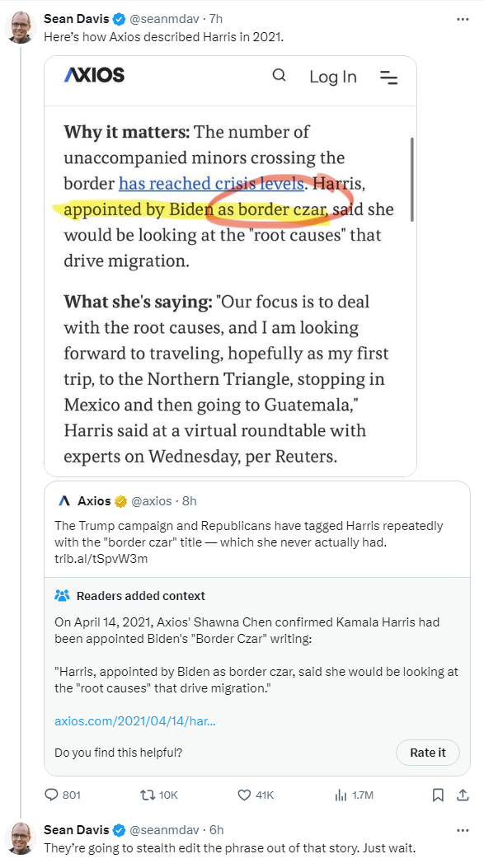Click the Rate it button

427,753
